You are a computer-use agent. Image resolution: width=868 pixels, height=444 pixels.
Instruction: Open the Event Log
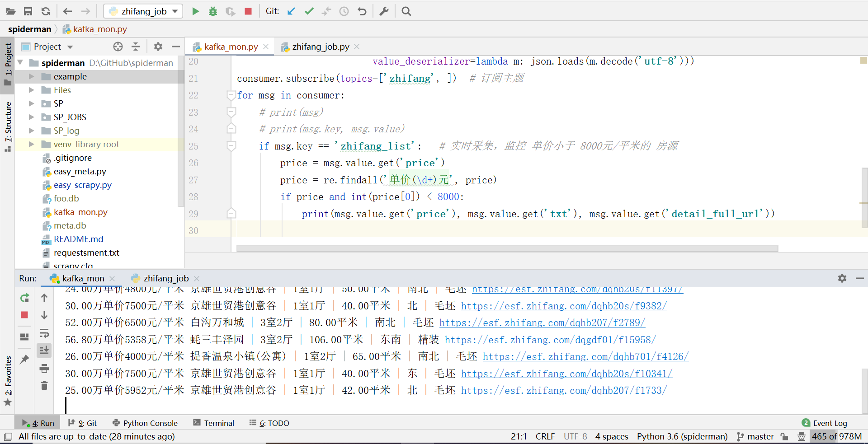pos(825,423)
